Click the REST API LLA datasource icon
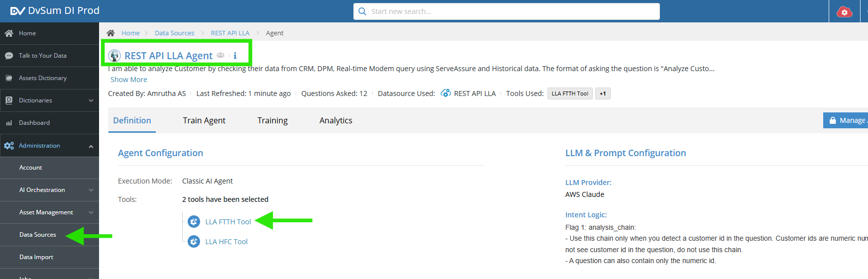This screenshot has width=868, height=279. coord(446,93)
